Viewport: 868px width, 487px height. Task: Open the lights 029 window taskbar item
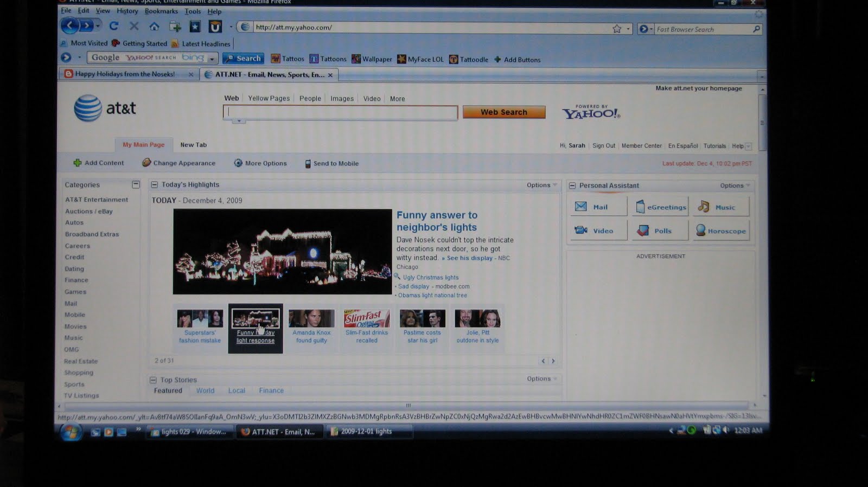point(190,432)
